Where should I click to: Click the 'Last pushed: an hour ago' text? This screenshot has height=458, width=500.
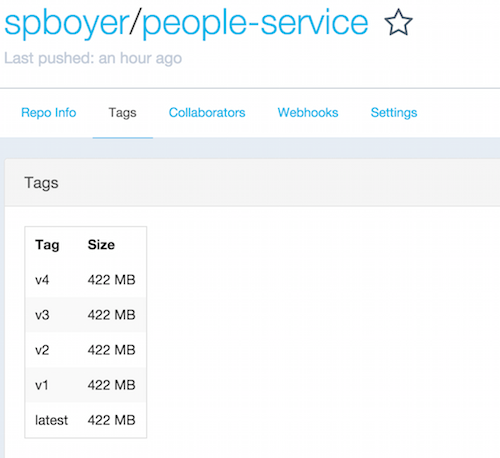point(93,58)
